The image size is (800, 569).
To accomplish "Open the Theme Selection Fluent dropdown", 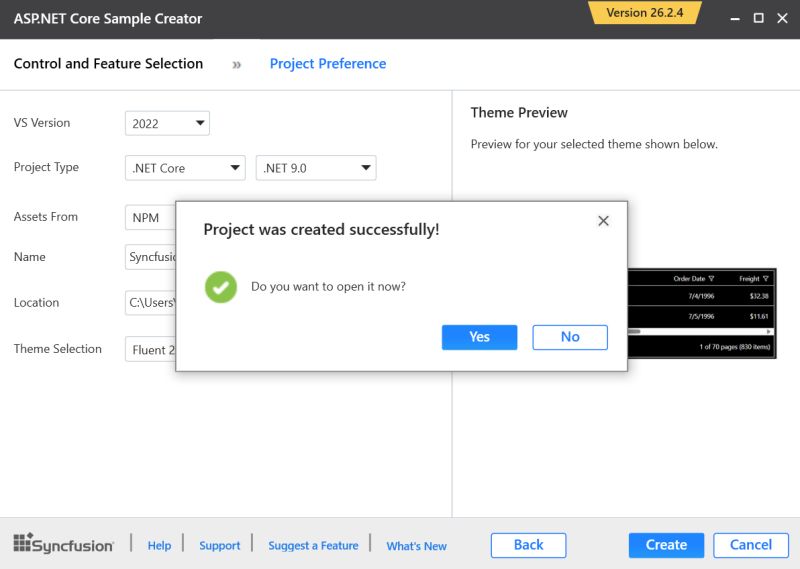I will click(151, 350).
